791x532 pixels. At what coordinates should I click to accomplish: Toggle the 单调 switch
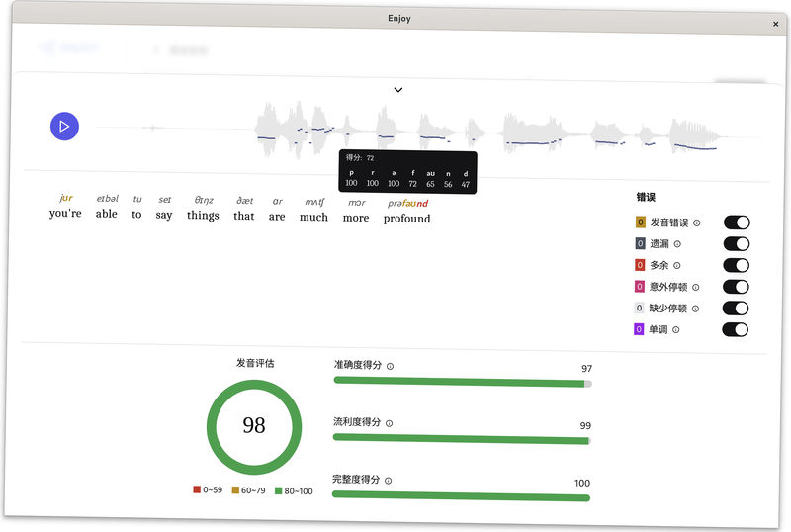(x=735, y=330)
